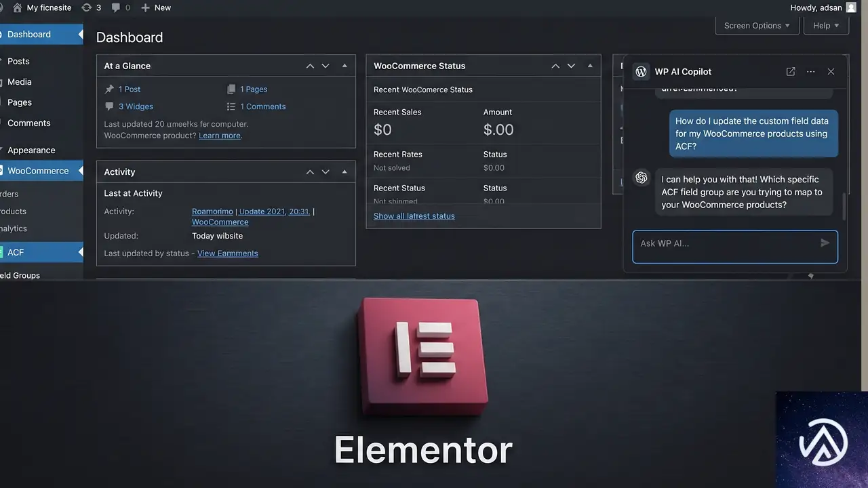868x488 pixels.
Task: Click the list icon beside 1 Comments
Action: click(x=231, y=106)
